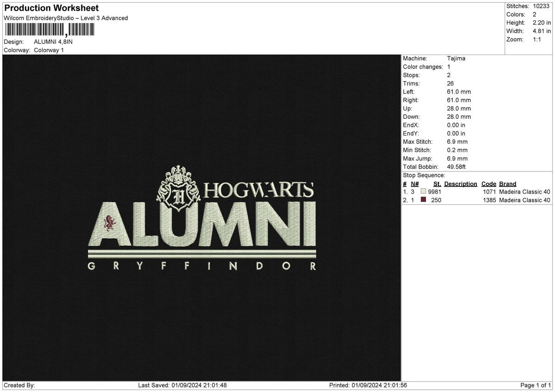
Task: Click the Max Jump value 6.9 mm
Action: pos(457,159)
